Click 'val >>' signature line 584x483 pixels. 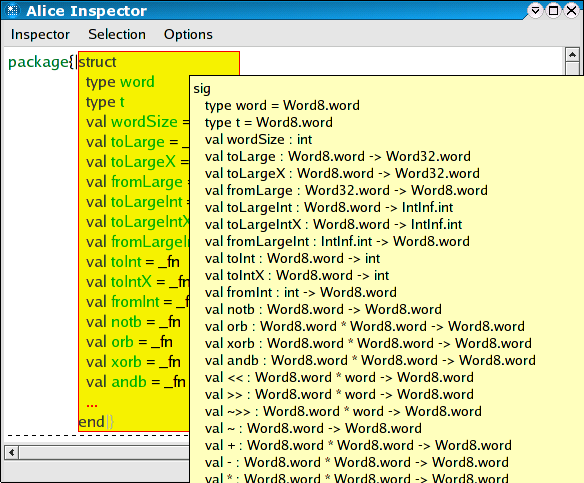point(339,395)
